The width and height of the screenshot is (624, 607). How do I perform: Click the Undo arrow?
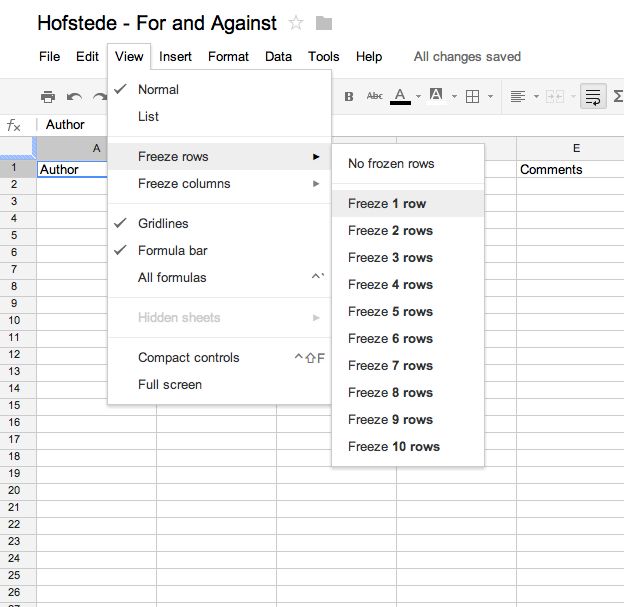pos(74,97)
